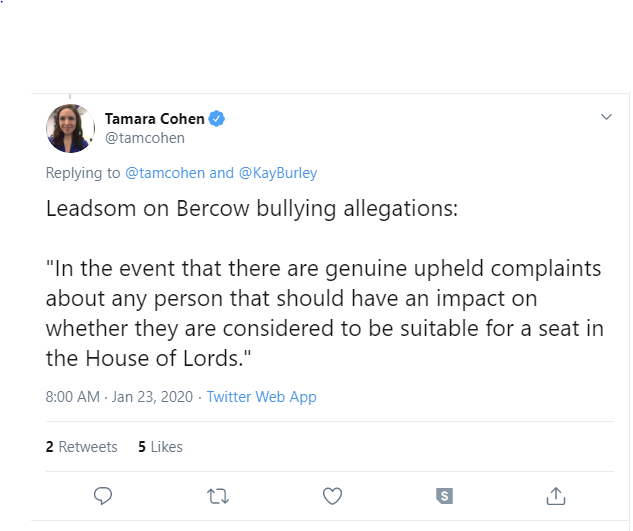Click the Leadsom on Bercow tweet text
The image size is (633, 531).
(252, 209)
